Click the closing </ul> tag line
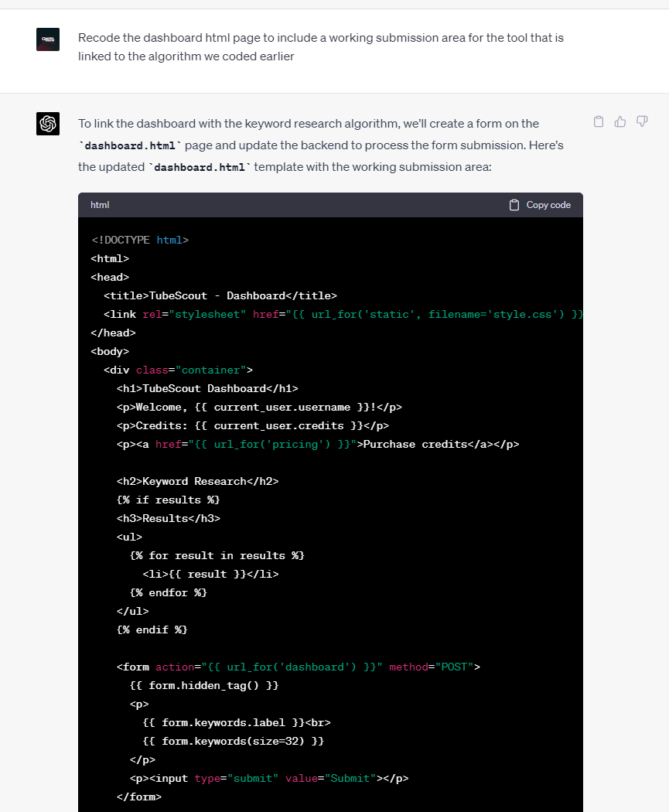 point(132,612)
